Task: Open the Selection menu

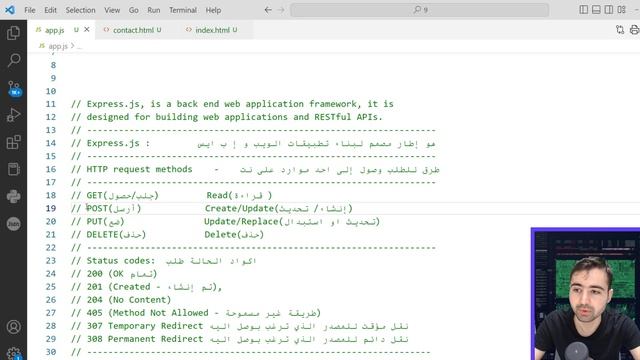Action: click(x=80, y=10)
